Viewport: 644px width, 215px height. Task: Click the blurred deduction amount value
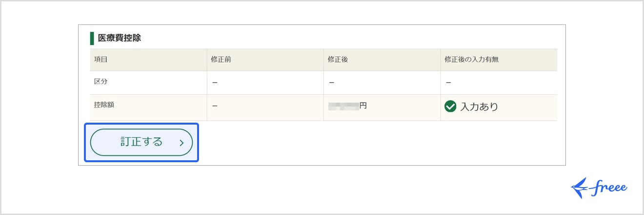click(343, 106)
